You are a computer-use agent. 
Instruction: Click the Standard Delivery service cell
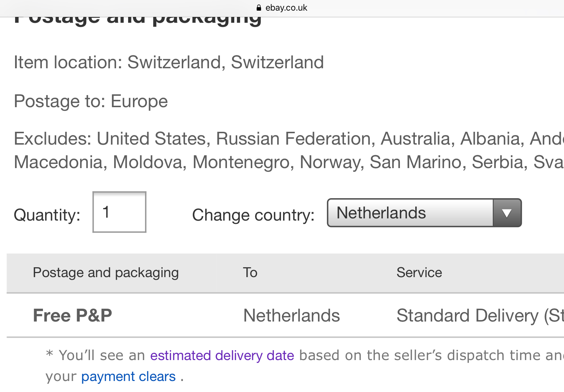tap(480, 316)
